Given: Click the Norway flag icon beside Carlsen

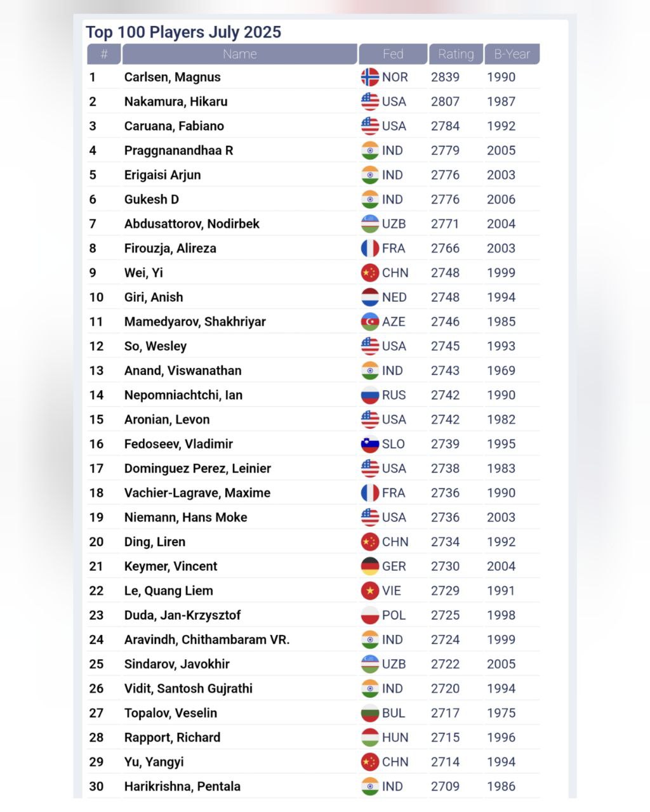Looking at the screenshot, I should (x=370, y=77).
